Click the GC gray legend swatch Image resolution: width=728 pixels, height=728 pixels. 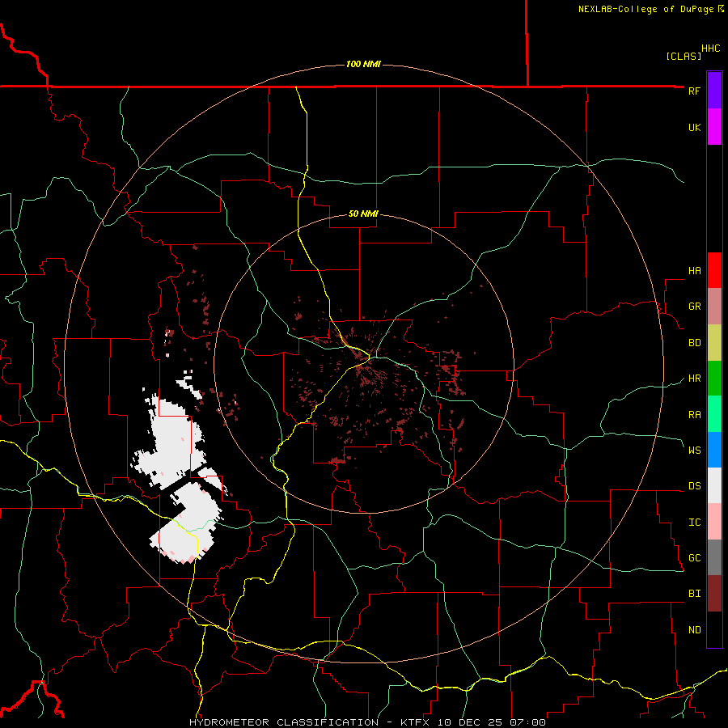[x=714, y=557]
